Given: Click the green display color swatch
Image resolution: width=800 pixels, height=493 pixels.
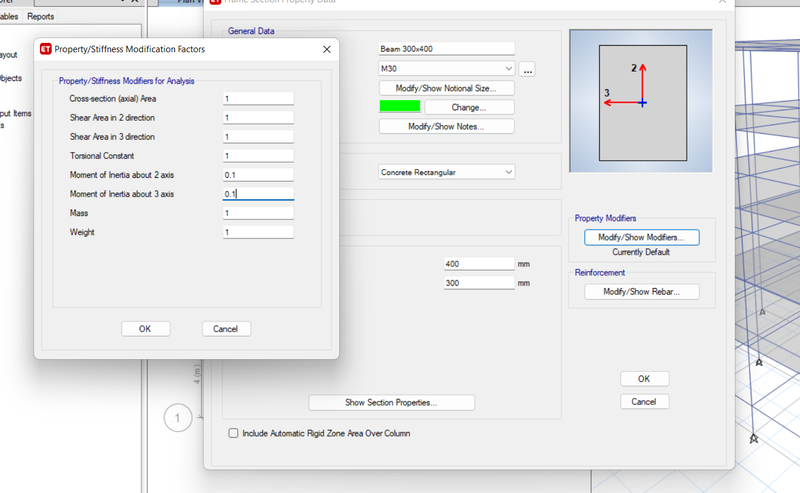Looking at the screenshot, I should pyautogui.click(x=400, y=106).
